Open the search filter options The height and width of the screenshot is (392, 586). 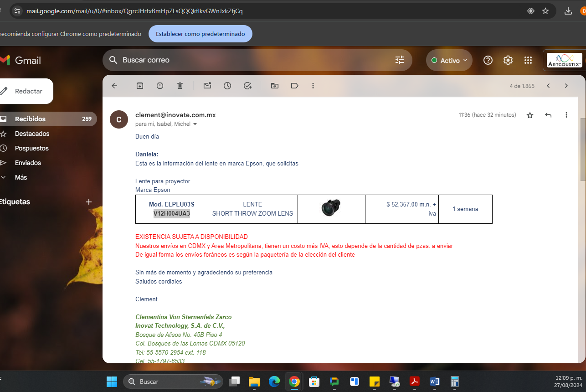pos(400,60)
